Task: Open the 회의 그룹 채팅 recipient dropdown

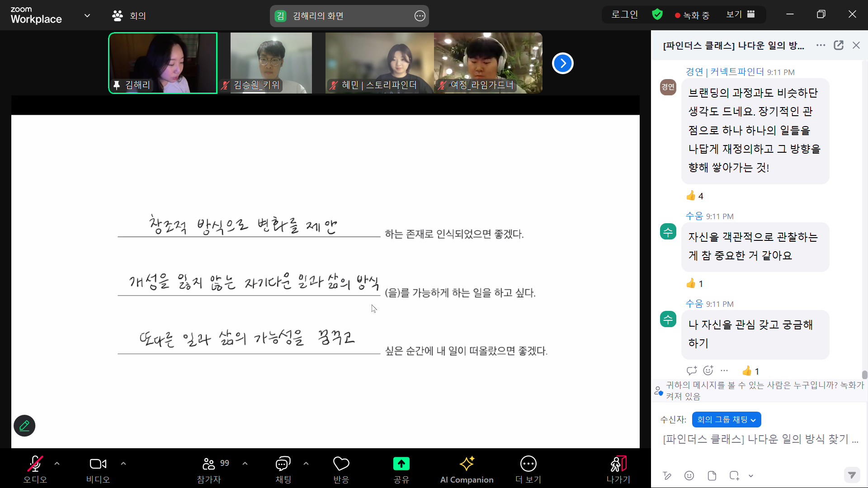Action: click(726, 419)
